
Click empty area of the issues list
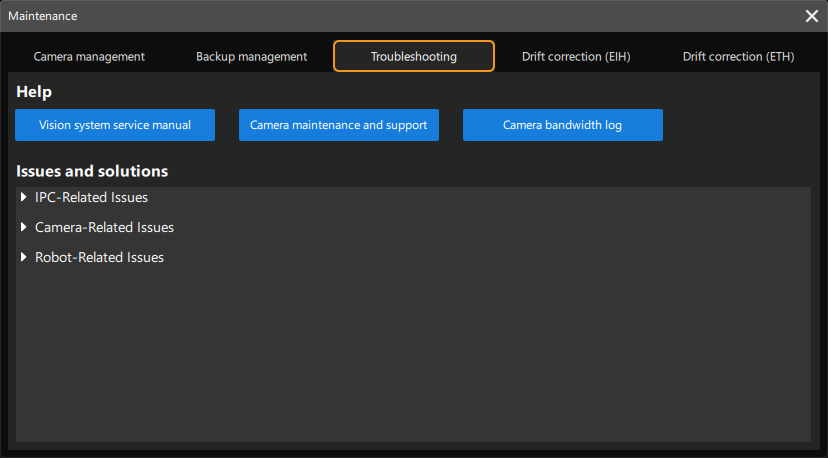click(410, 360)
